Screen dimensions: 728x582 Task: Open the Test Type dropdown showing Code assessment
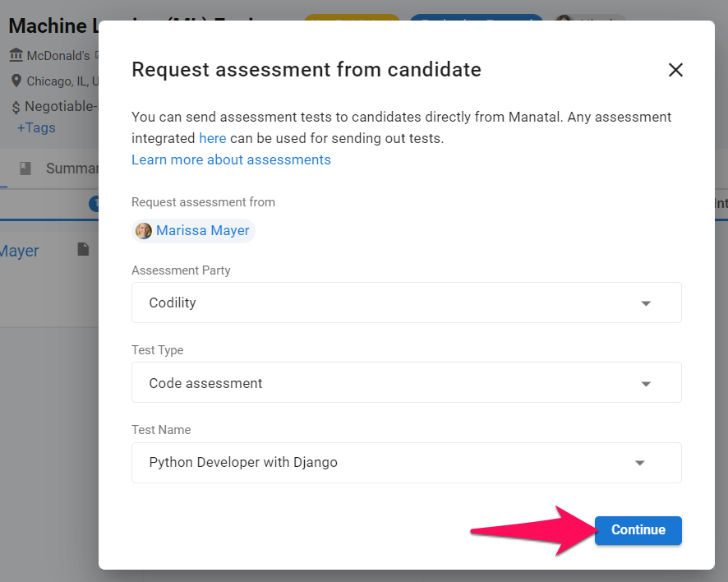pos(406,382)
